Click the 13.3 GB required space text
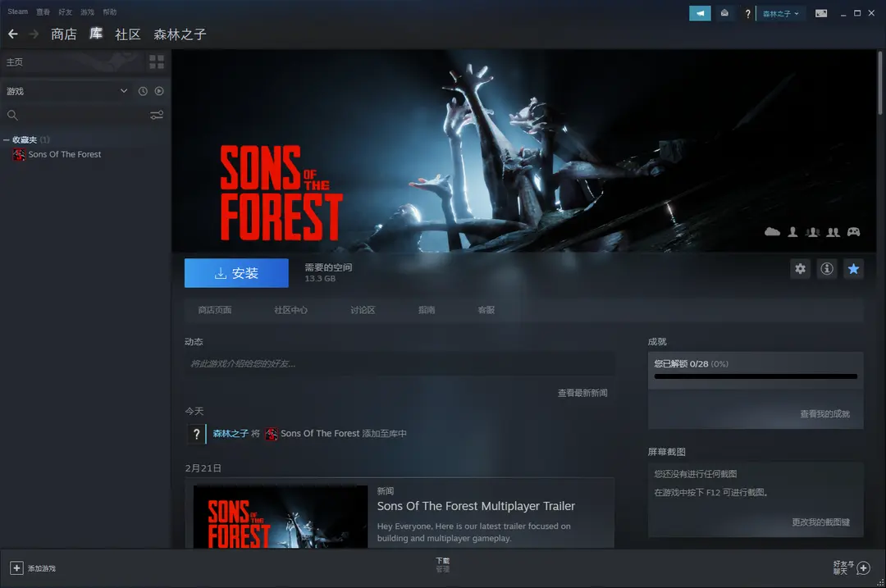886x588 pixels. point(320,279)
